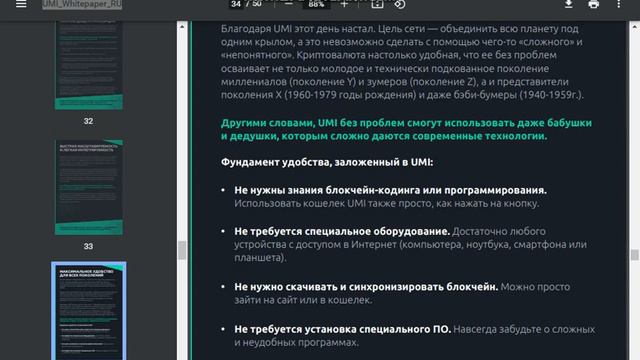Zoom out with the minus icon

click(x=289, y=4)
